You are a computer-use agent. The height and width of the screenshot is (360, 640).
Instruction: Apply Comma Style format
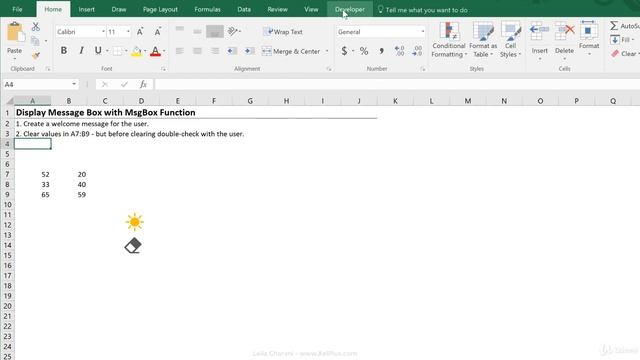pos(381,51)
